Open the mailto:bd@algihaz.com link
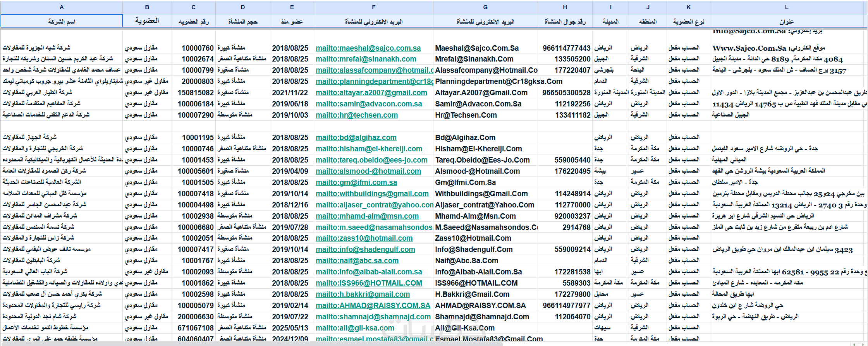 click(x=356, y=137)
